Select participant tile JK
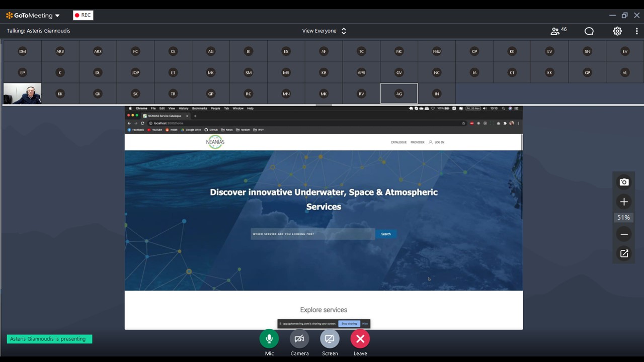This screenshot has width=644, height=362. [x=249, y=51]
